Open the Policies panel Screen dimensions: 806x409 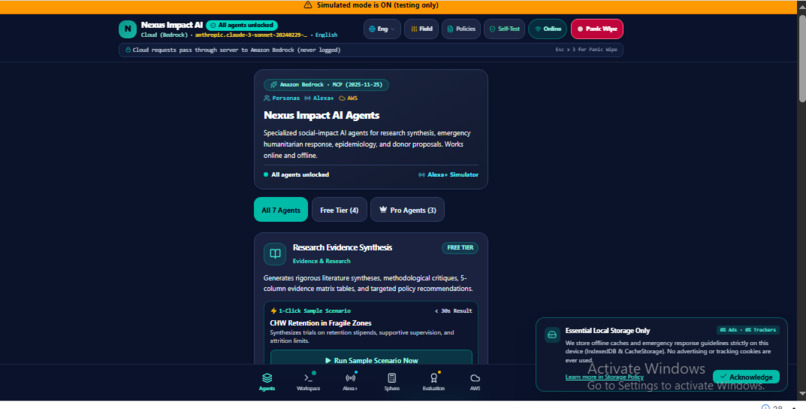(x=461, y=29)
